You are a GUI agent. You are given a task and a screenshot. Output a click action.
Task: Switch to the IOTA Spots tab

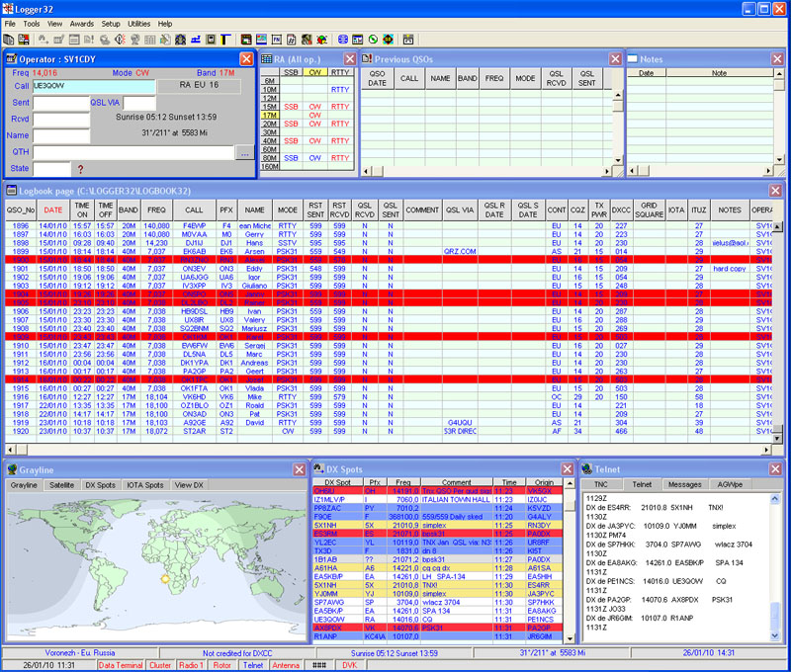tap(144, 485)
